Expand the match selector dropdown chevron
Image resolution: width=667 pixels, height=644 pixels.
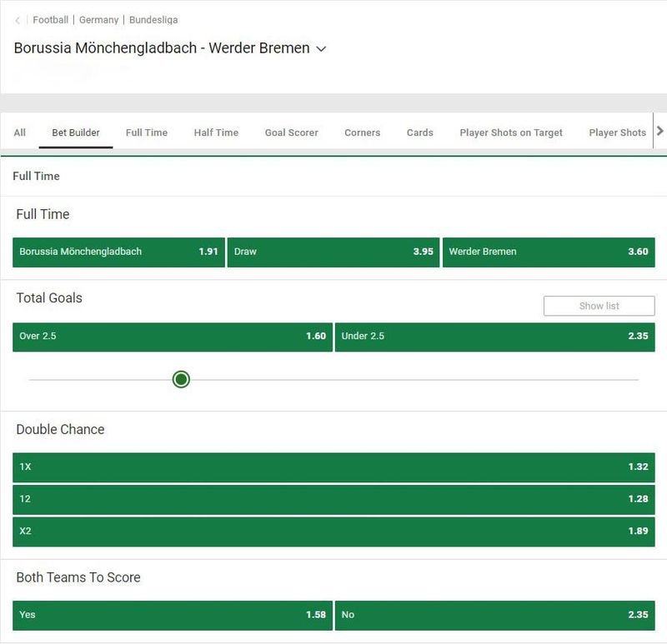[x=321, y=49]
